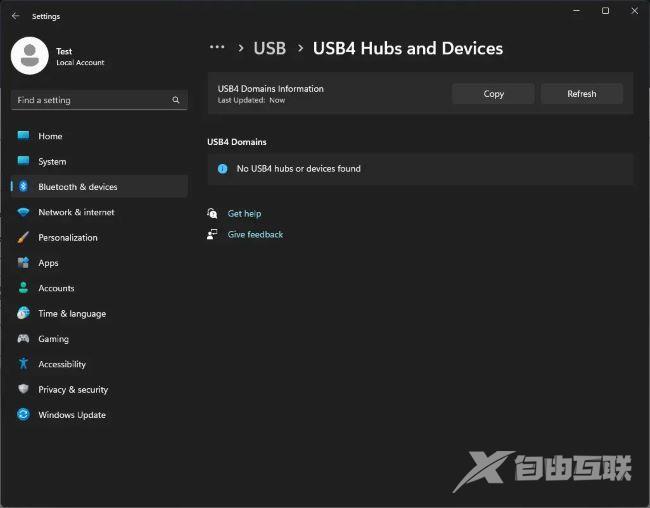
Task: Click the Network wifi icon
Action: point(23,212)
